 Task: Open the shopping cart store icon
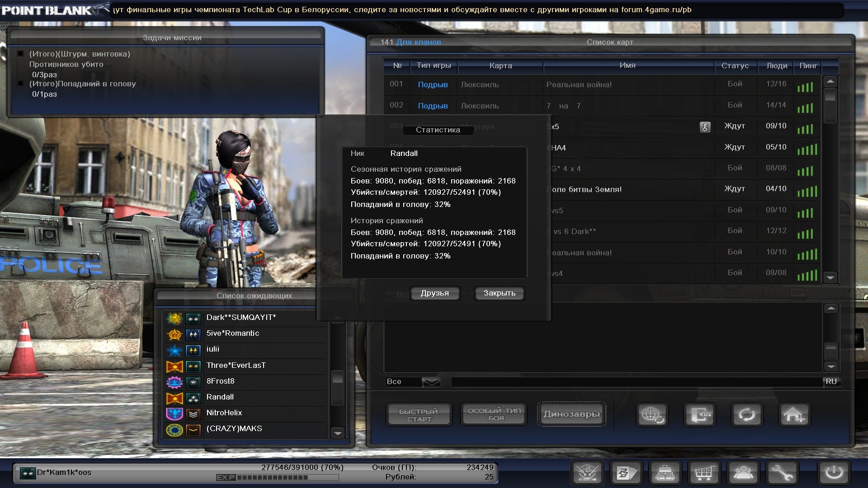[704, 473]
